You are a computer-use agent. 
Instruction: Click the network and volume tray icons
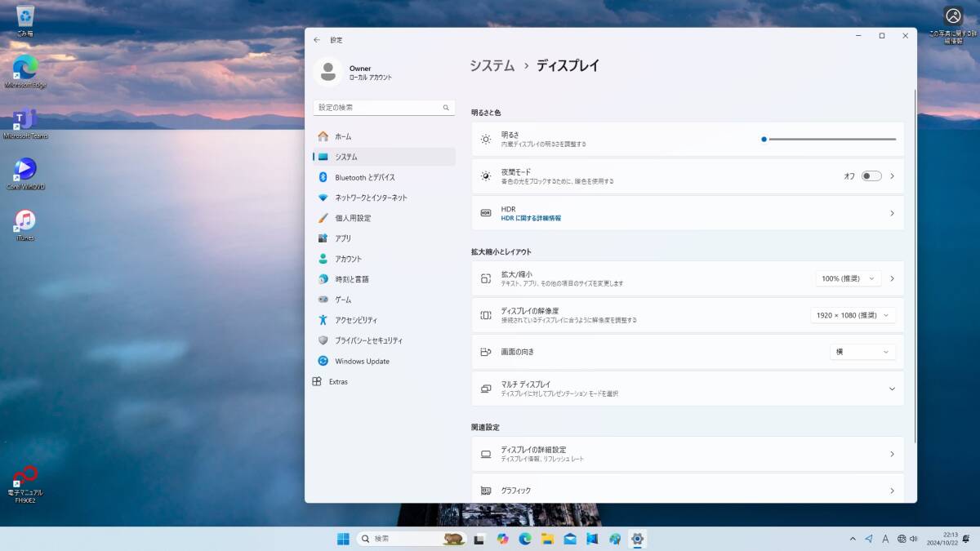(x=907, y=539)
